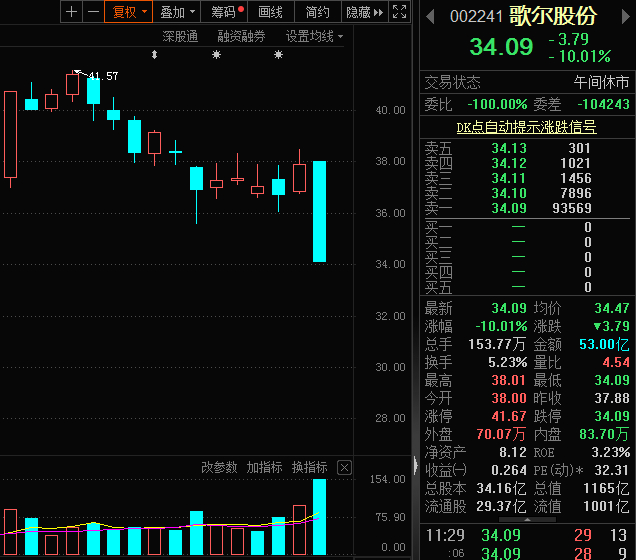The image size is (636, 560).
Task: Switch to 简约 simple mode
Action: click(x=318, y=12)
